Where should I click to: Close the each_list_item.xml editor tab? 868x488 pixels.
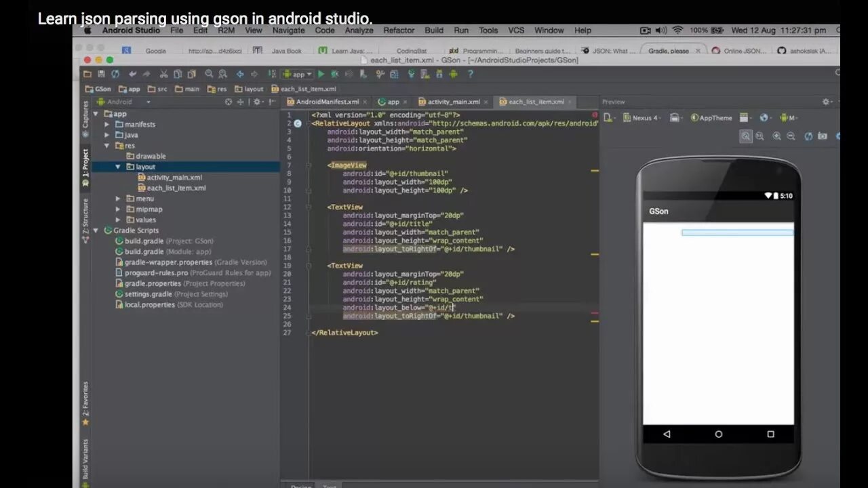(x=570, y=102)
